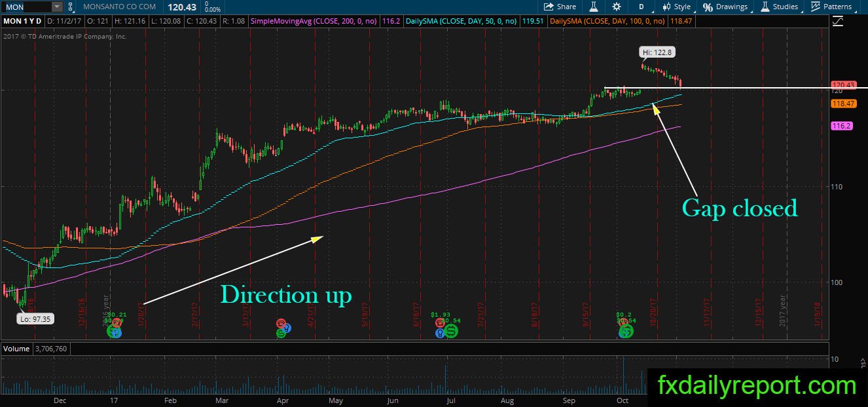
Task: Open chart settings gear icon
Action: 616,7
